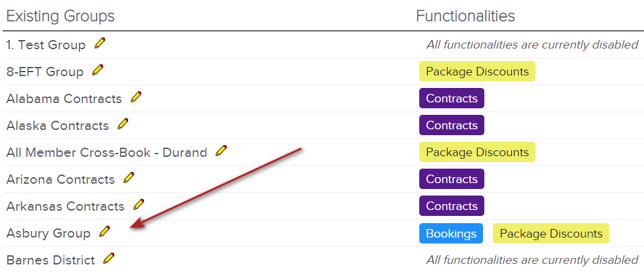Edit 8-EFT Group via pencil icon
The image size is (644, 273).
(98, 70)
